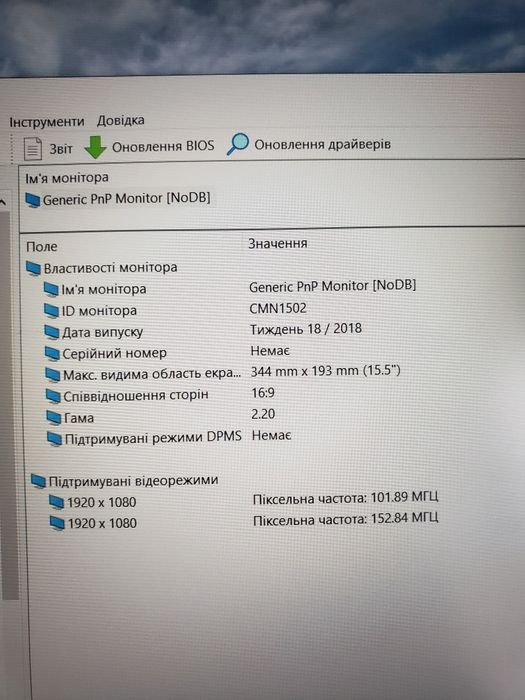Click icon next to Властивості монітора
The image size is (525, 700).
pyautogui.click(x=33, y=268)
